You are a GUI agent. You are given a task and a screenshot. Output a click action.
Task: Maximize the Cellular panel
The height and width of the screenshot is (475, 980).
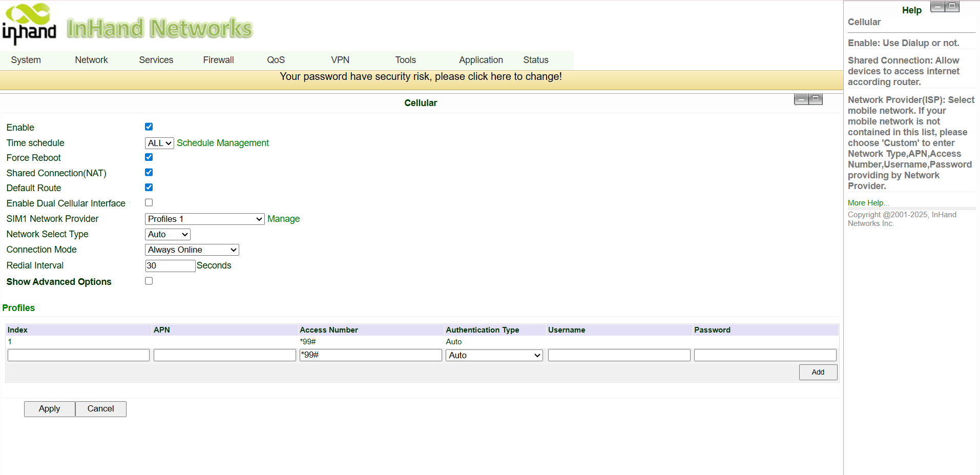tap(816, 99)
